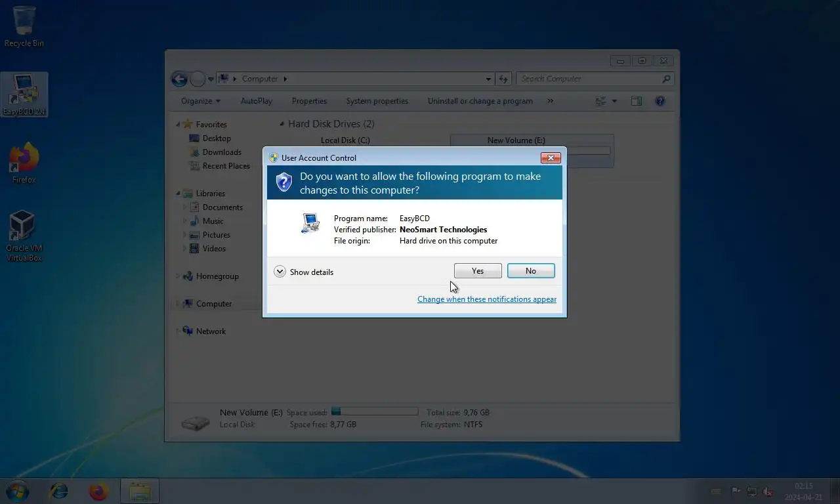Image resolution: width=840 pixels, height=504 pixels.
Task: Click System properties in Explorer toolbar
Action: [x=377, y=101]
